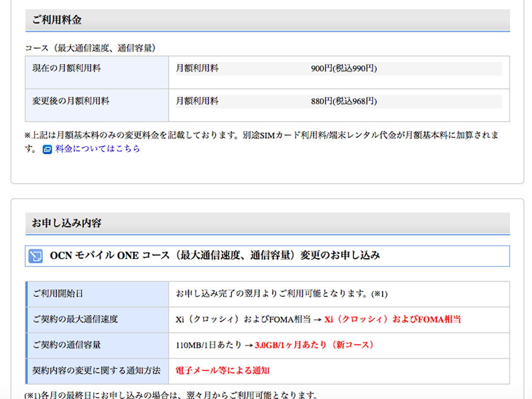Screen dimensions: 532x399
Task: Click the ご契約の最大通信速度 row label
Action: coord(75,320)
